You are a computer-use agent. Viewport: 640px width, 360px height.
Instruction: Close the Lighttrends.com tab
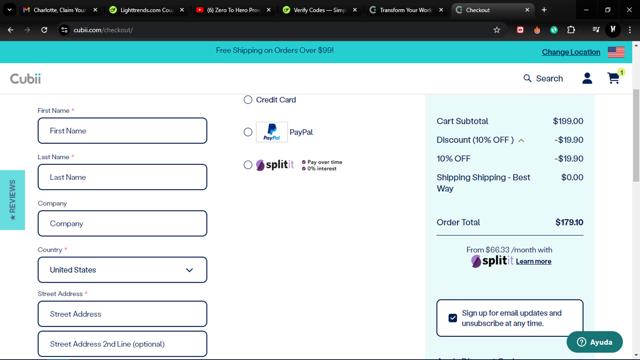tap(182, 10)
